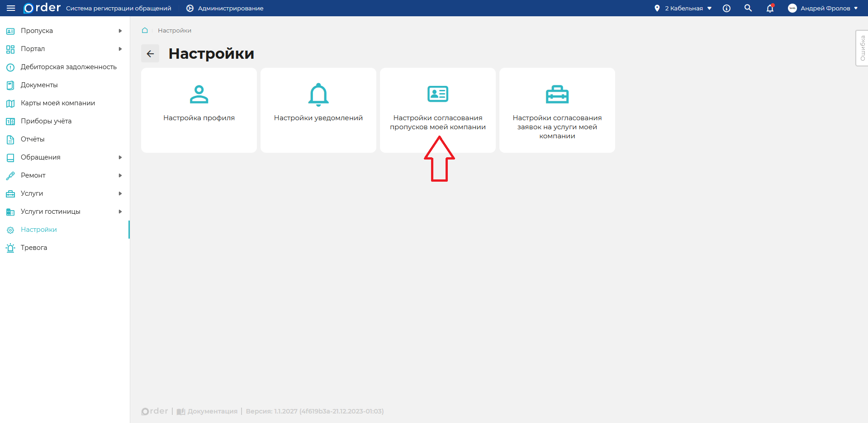Screen dimensions: 868x423
Task: Select Документы in the sidebar
Action: pos(39,85)
